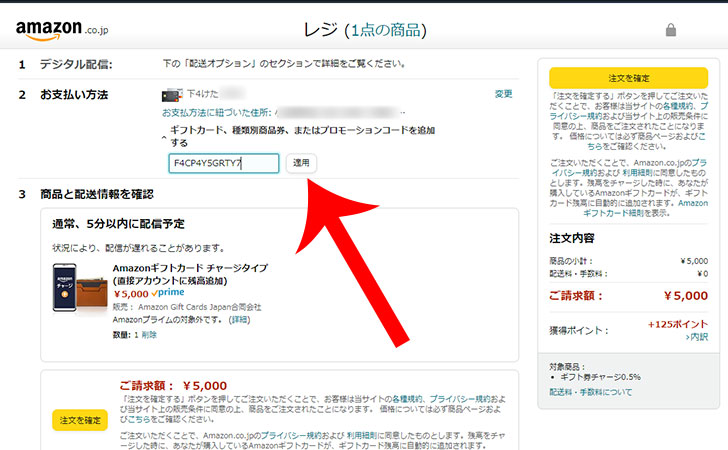Open こちら link in the bottom order text
The width and height of the screenshot is (728, 450).
click(x=138, y=419)
